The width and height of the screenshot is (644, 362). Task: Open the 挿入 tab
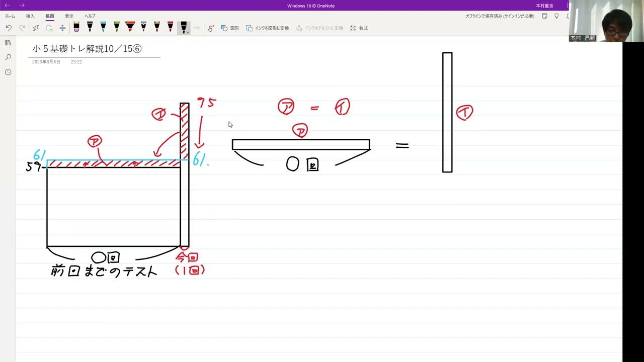[x=30, y=16]
